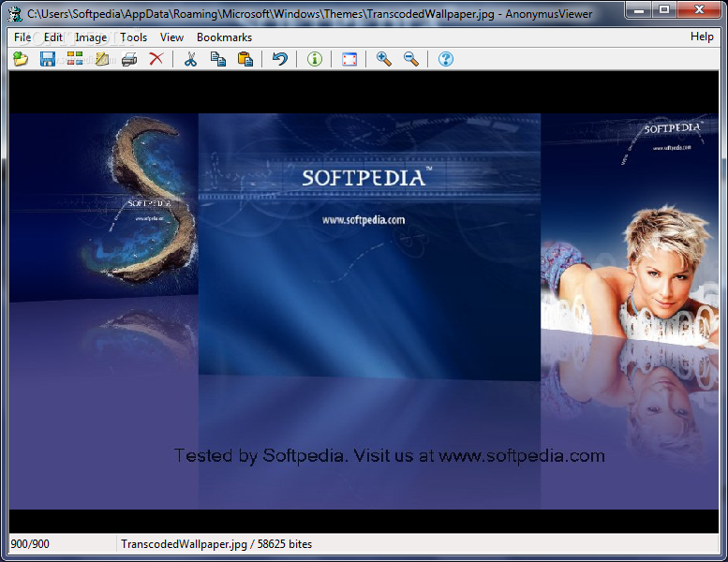Click the Print icon in toolbar

[x=129, y=59]
